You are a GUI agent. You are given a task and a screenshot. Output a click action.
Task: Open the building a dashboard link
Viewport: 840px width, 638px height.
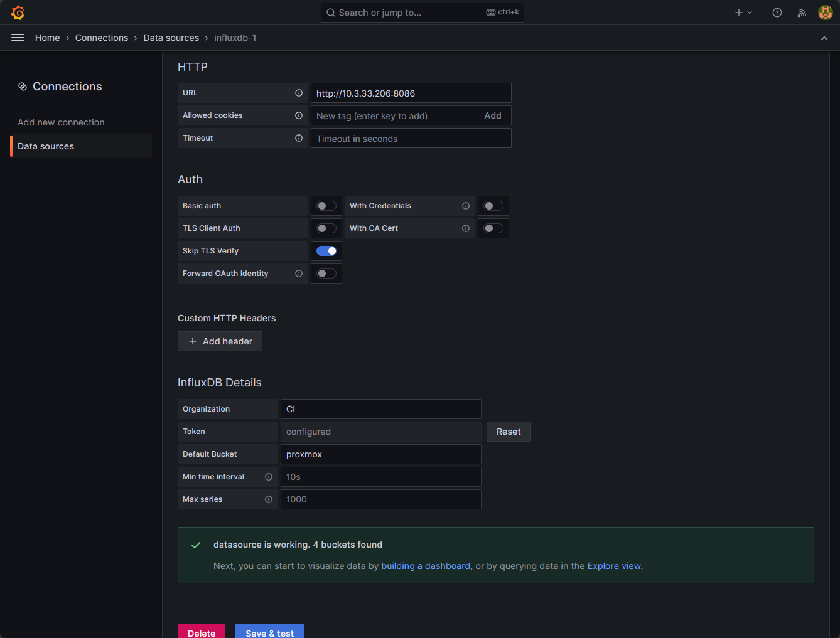pyautogui.click(x=426, y=566)
